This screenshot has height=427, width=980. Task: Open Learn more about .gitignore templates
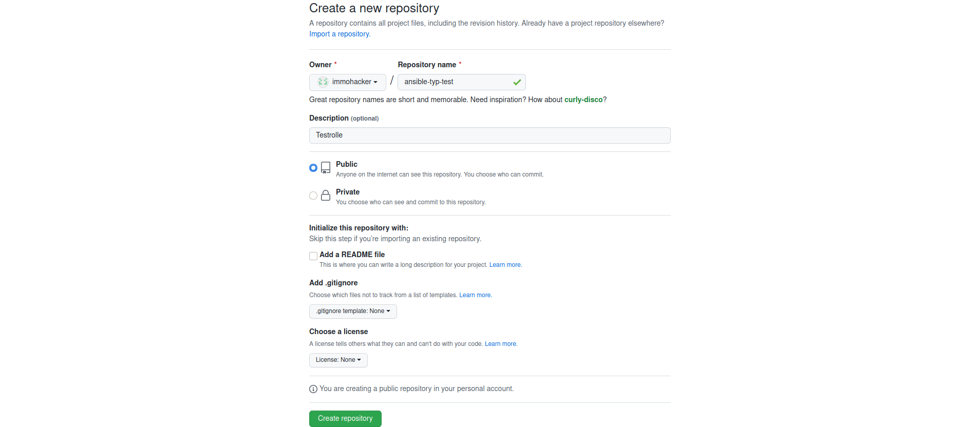click(x=475, y=295)
